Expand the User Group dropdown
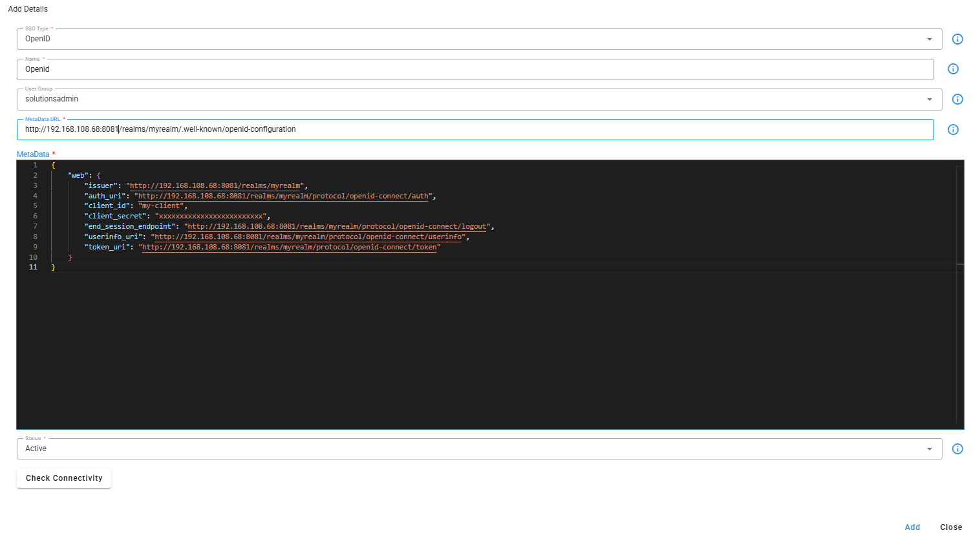 (x=929, y=99)
